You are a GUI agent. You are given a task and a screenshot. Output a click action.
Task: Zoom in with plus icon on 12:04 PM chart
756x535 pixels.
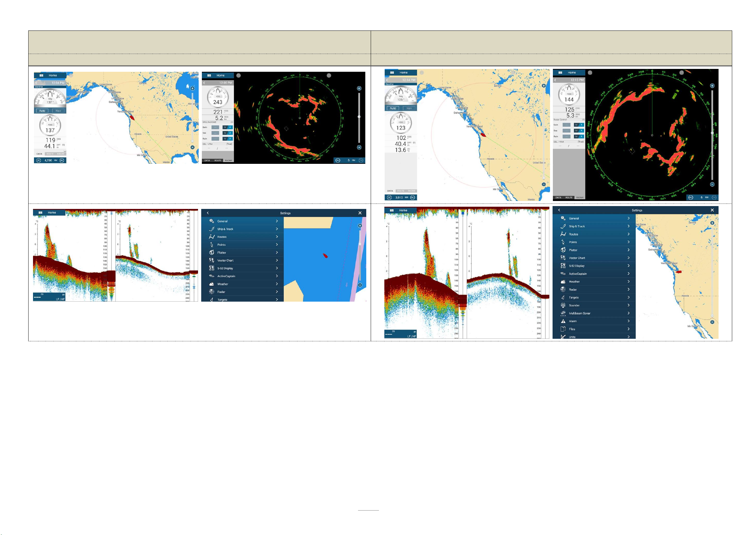[x=193, y=88]
